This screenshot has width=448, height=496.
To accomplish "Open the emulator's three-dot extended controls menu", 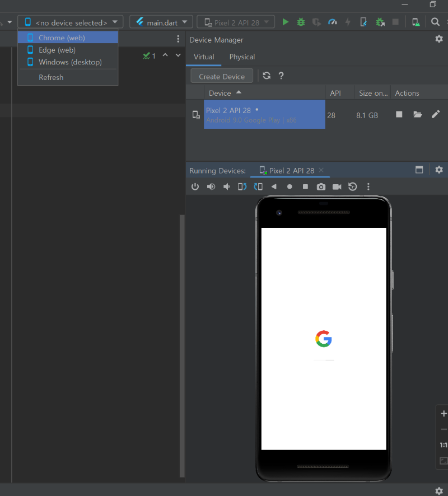I will click(368, 186).
